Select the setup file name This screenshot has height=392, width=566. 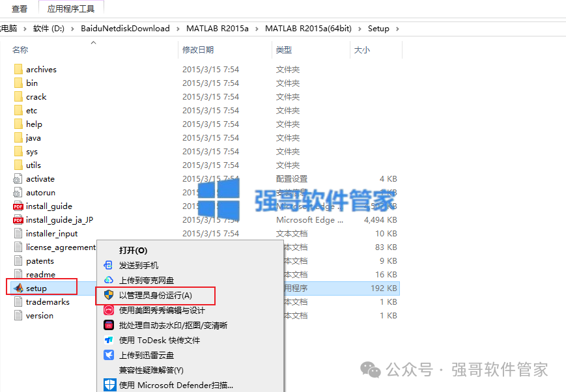click(x=36, y=288)
